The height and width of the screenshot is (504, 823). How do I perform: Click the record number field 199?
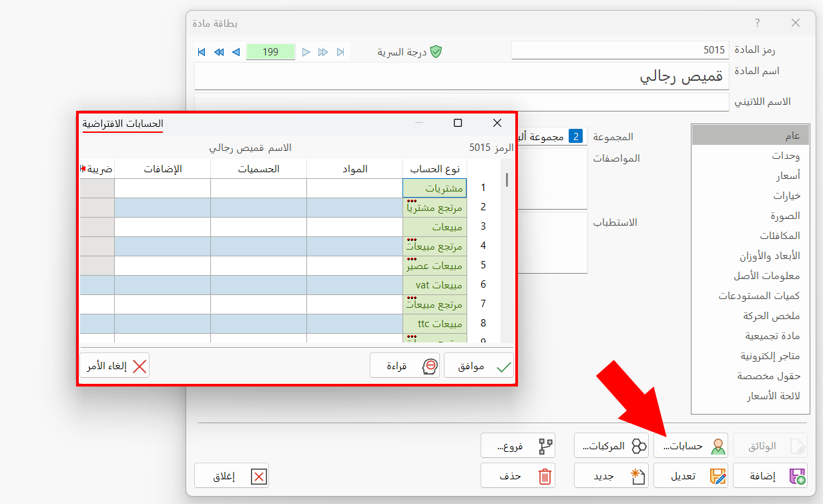tap(270, 52)
